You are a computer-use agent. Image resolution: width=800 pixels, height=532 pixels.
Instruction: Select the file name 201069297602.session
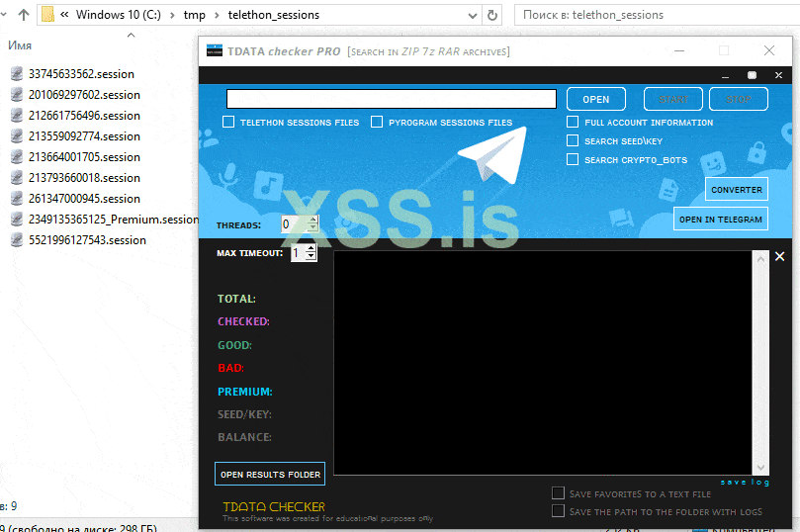click(84, 95)
